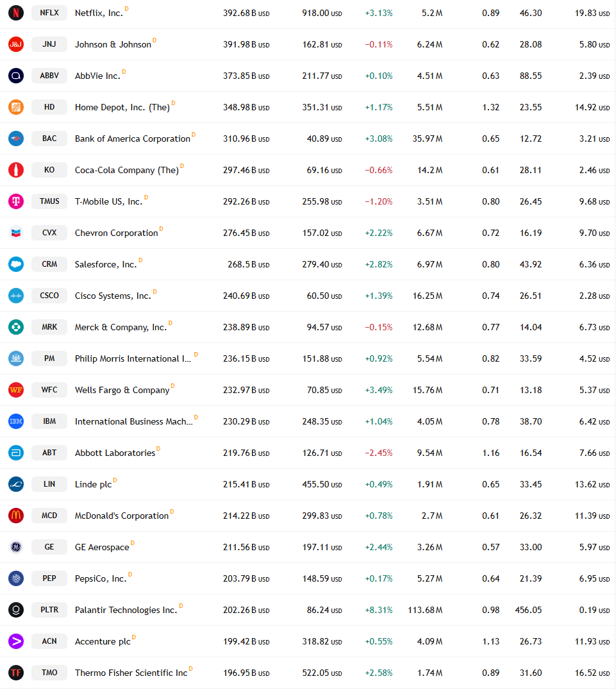Image resolution: width=616 pixels, height=690 pixels.
Task: Click the Thermo Fisher logo icon
Action: coord(16,673)
